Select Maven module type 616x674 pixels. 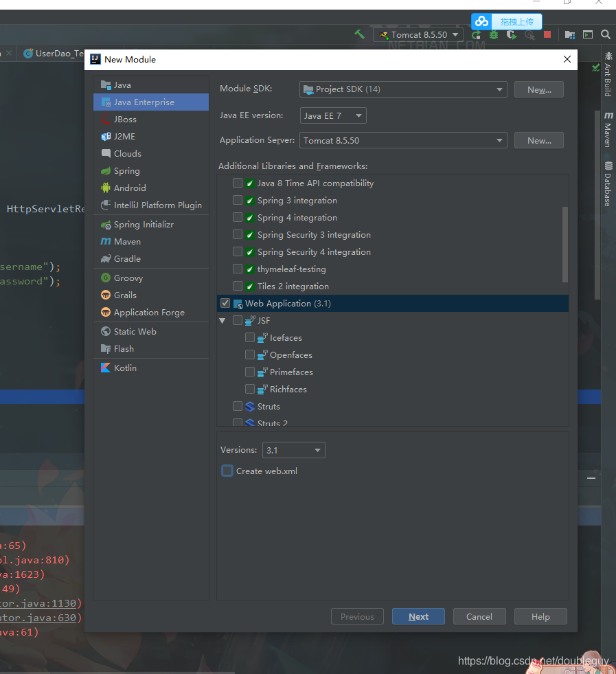click(151, 242)
